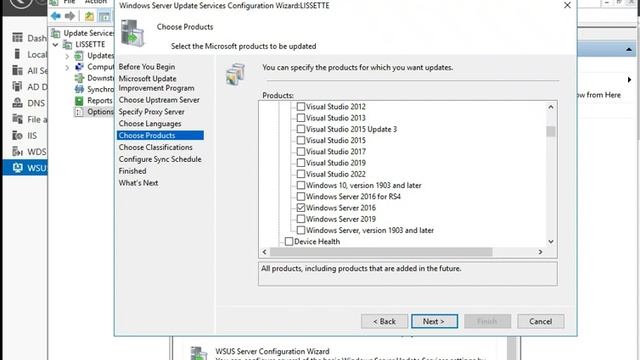The image size is (640, 360).
Task: Click the console window scrollbar below the dialog
Action: [512, 348]
